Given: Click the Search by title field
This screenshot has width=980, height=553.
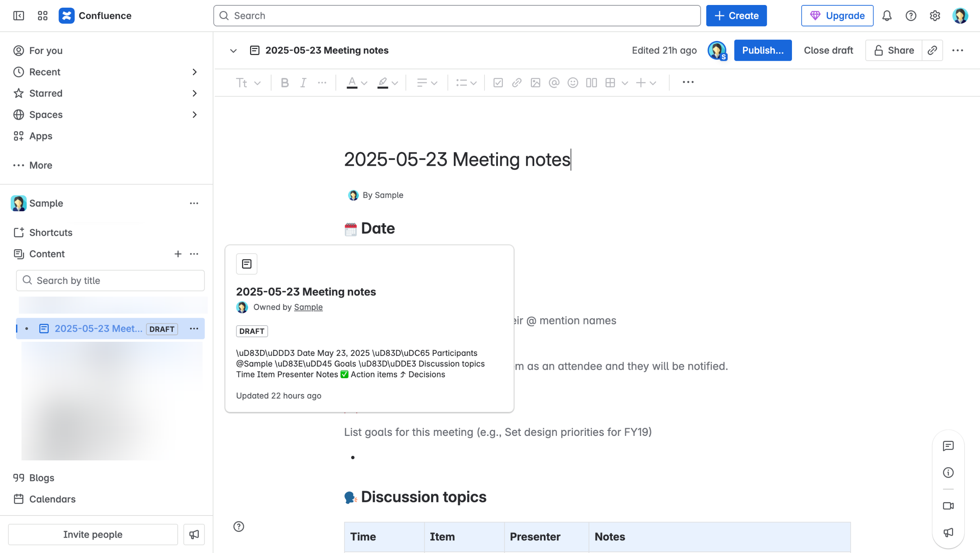Looking at the screenshot, I should tap(110, 281).
